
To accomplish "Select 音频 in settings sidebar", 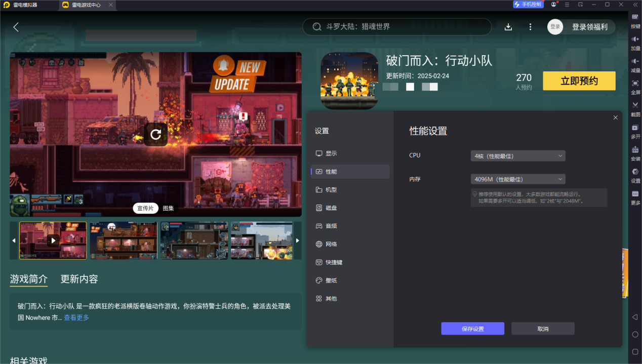I will (x=350, y=226).
